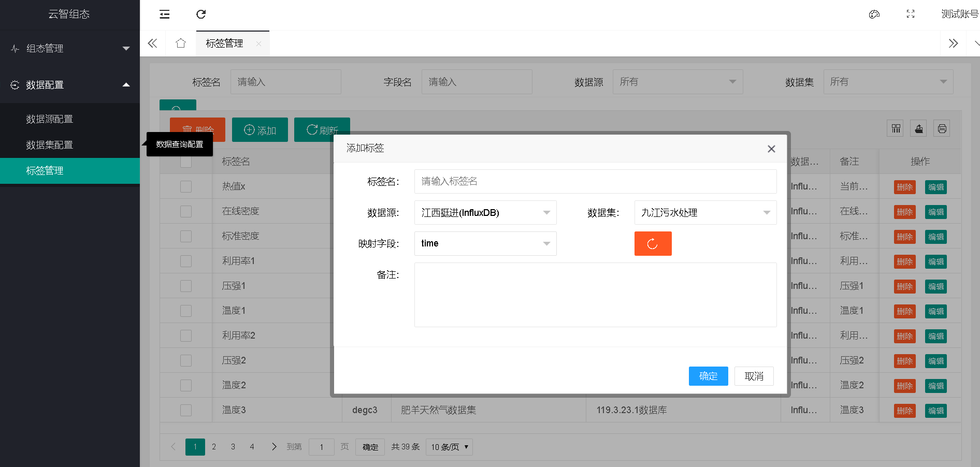
Task: Tick the checkbox for the 标准密度 row
Action: [x=186, y=236]
